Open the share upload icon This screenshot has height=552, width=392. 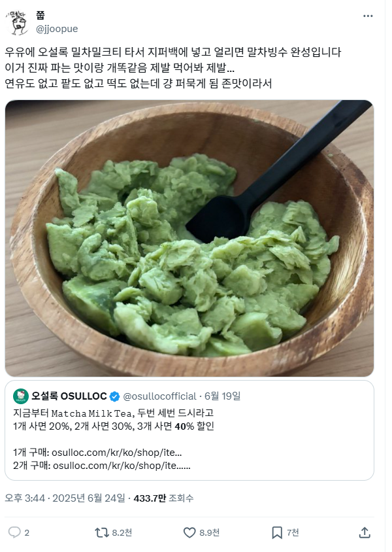[x=365, y=532]
